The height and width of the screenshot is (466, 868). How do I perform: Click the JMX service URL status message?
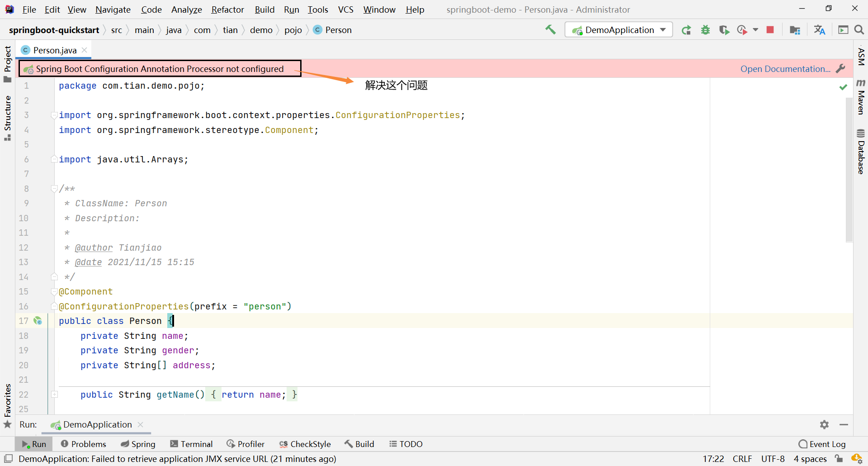177,459
